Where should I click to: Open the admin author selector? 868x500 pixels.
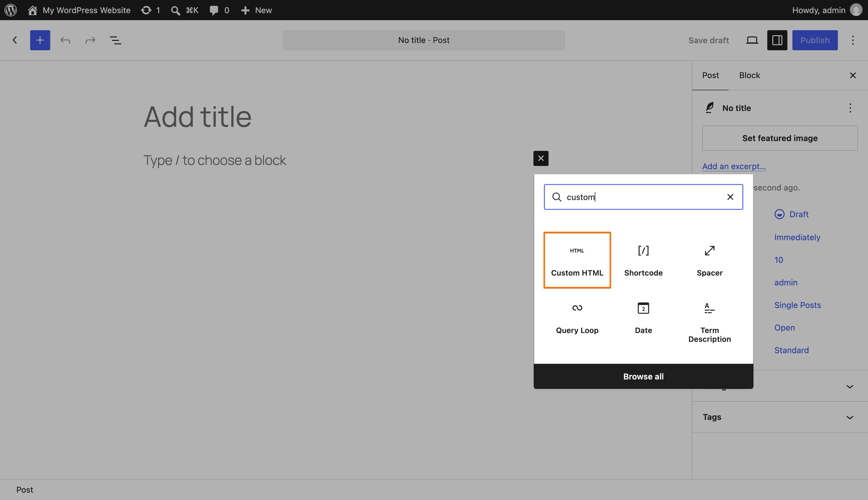click(x=786, y=282)
